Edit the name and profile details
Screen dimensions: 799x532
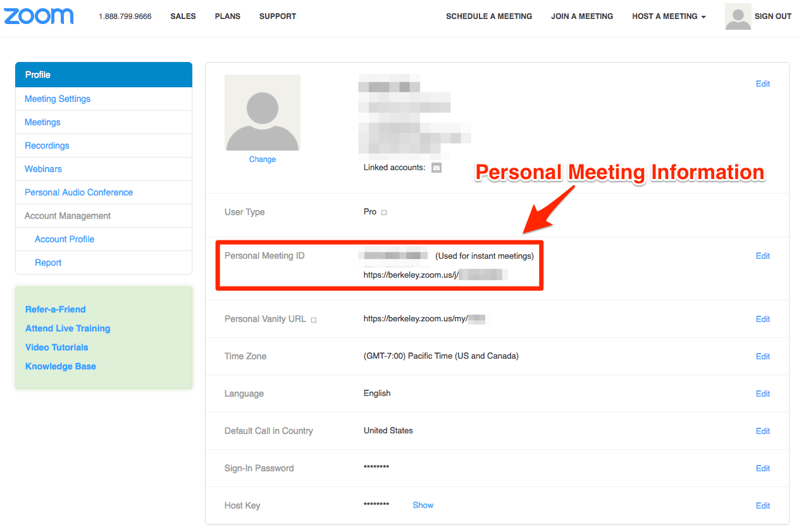763,84
